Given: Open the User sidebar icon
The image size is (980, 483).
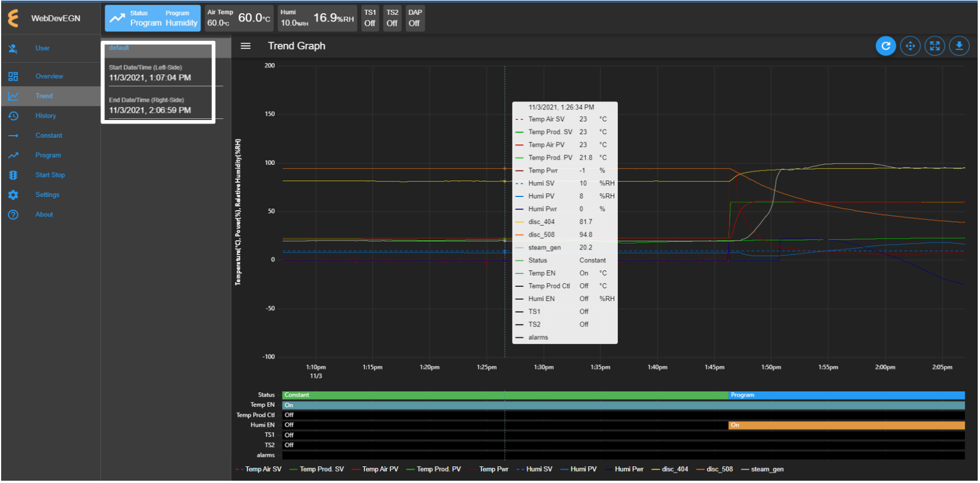Looking at the screenshot, I should point(13,48).
